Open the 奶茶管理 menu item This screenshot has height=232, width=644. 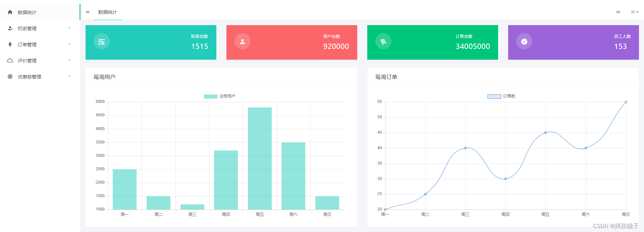click(x=40, y=28)
